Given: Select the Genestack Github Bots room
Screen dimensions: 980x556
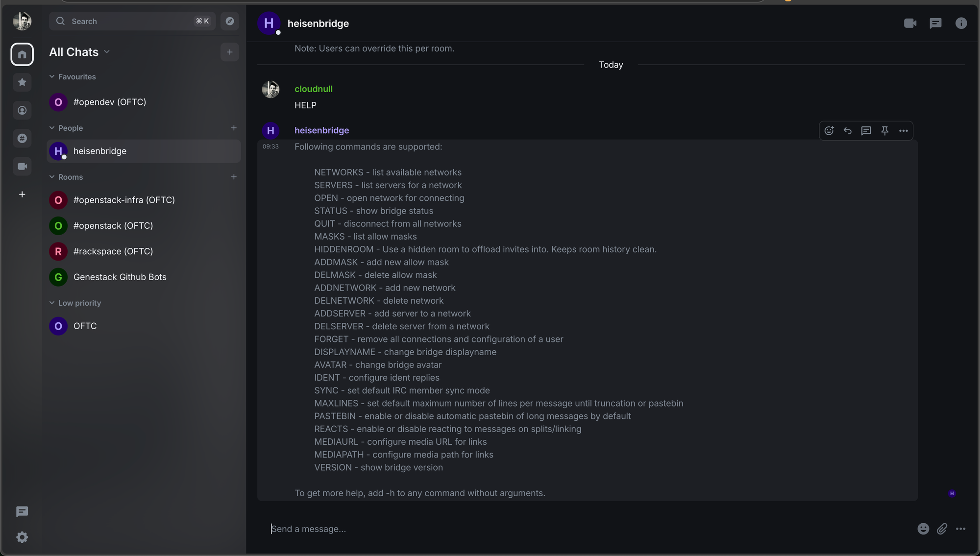Looking at the screenshot, I should pos(120,277).
